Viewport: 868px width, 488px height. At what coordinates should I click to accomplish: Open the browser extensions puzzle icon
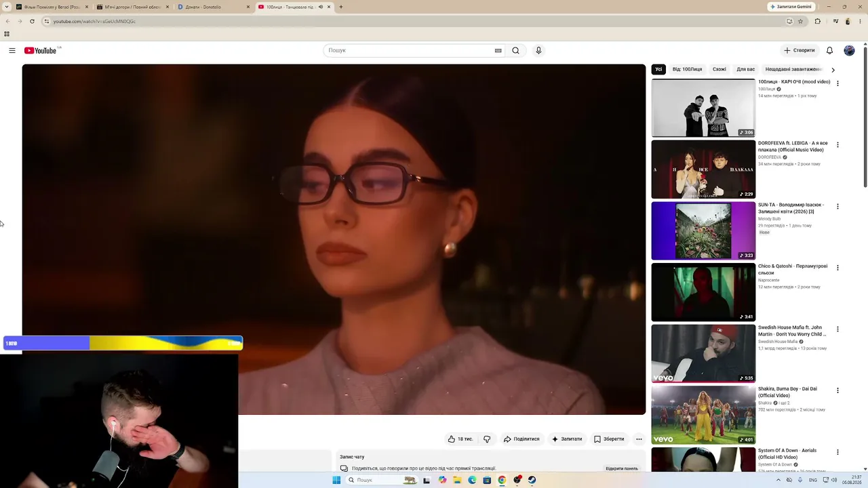click(x=817, y=21)
